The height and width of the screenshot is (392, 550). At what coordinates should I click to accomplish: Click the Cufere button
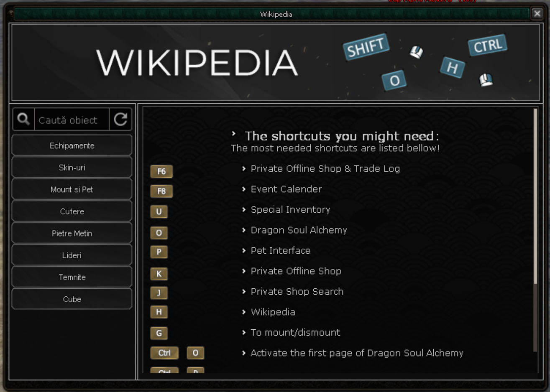[x=72, y=211]
